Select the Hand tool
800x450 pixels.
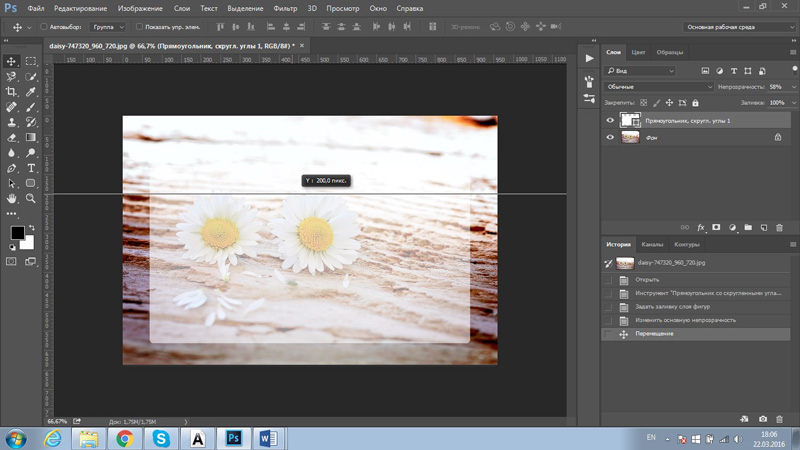click(x=12, y=199)
